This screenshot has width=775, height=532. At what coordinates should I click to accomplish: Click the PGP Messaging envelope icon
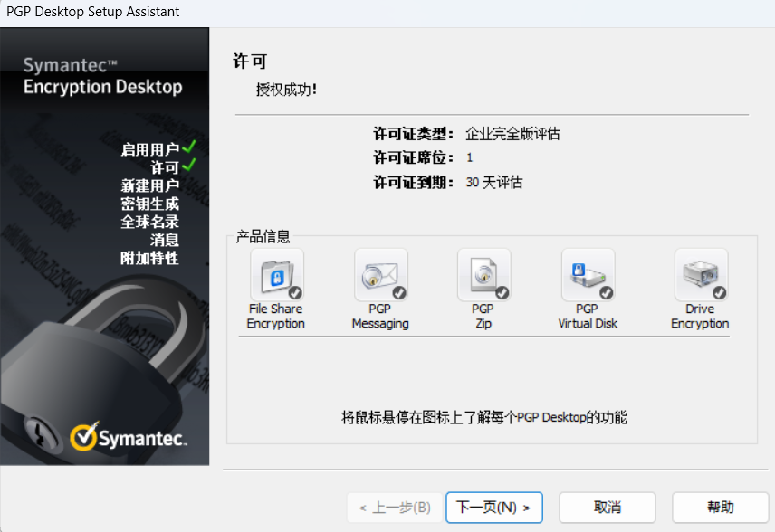(380, 275)
